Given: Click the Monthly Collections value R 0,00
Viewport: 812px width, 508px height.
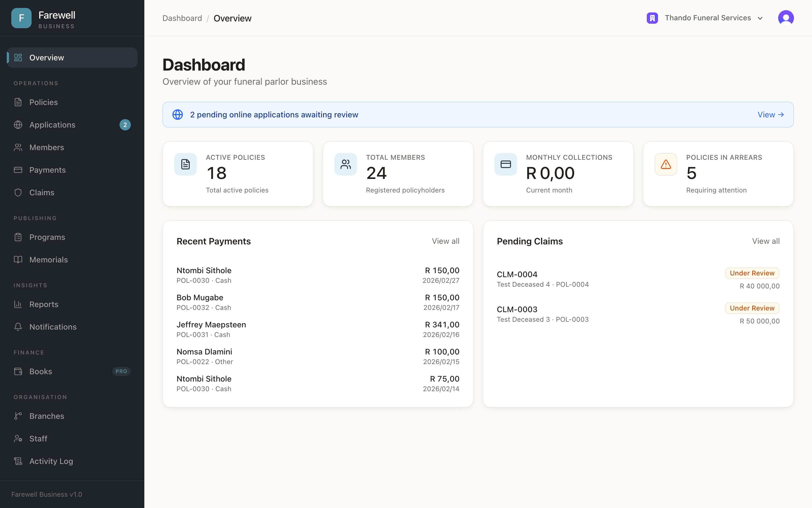Looking at the screenshot, I should (550, 173).
